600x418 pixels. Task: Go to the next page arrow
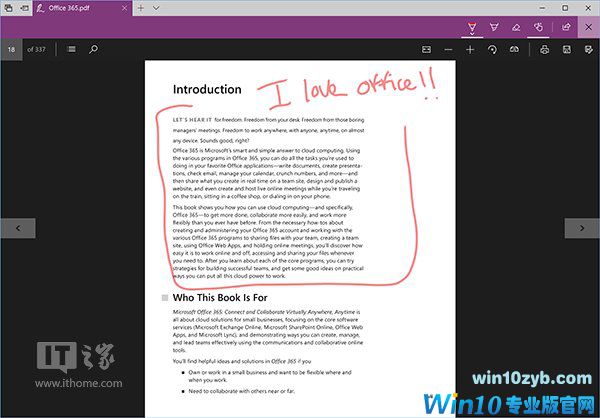[x=582, y=228]
